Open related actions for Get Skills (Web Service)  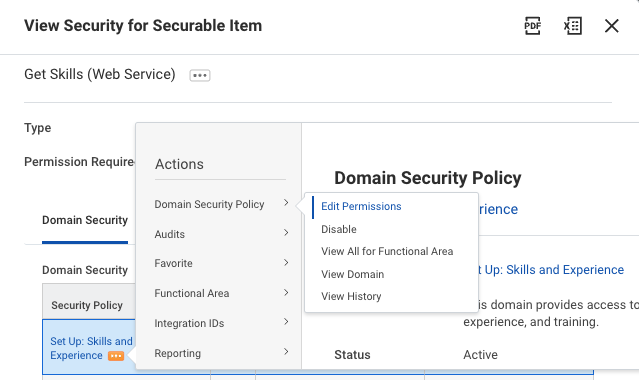(x=200, y=75)
